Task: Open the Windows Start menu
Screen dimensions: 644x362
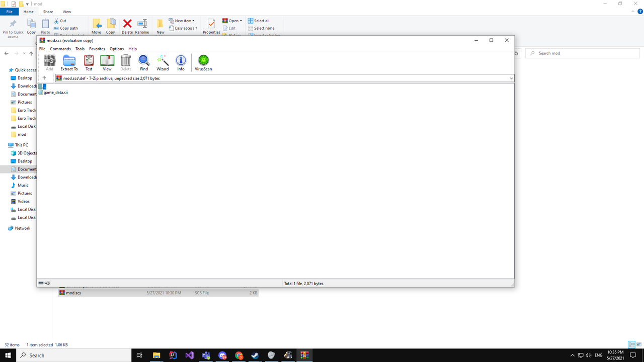Action: click(x=8, y=355)
